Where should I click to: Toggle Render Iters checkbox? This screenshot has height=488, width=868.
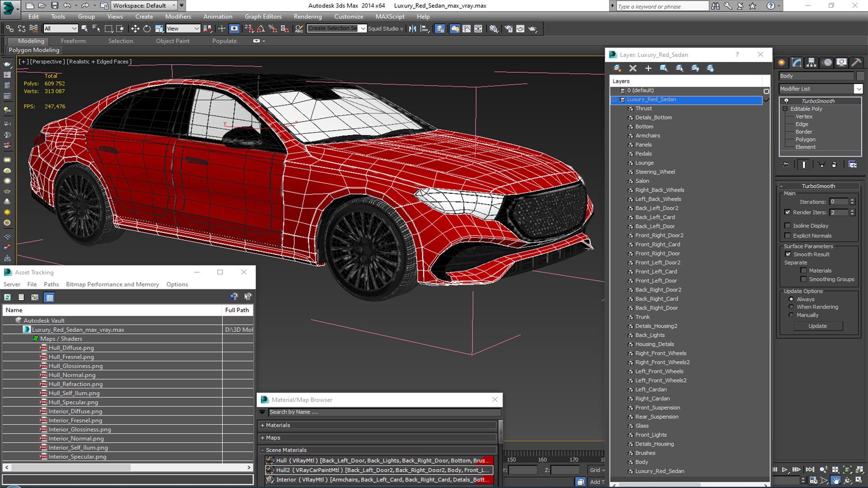788,212
